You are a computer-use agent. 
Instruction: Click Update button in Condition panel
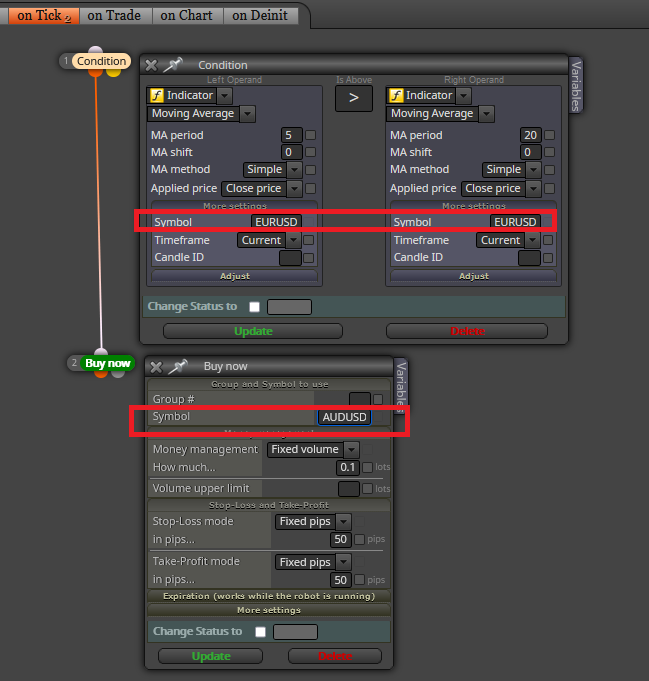click(x=253, y=331)
